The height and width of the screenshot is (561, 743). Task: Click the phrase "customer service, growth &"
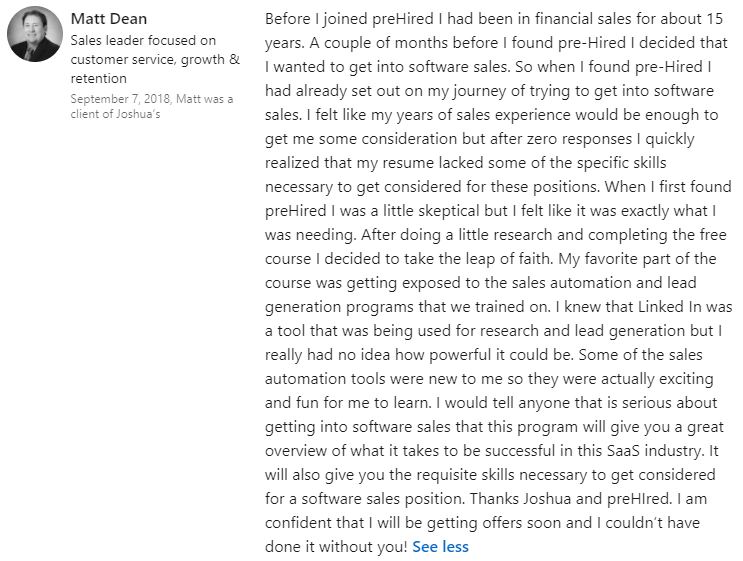(x=155, y=59)
